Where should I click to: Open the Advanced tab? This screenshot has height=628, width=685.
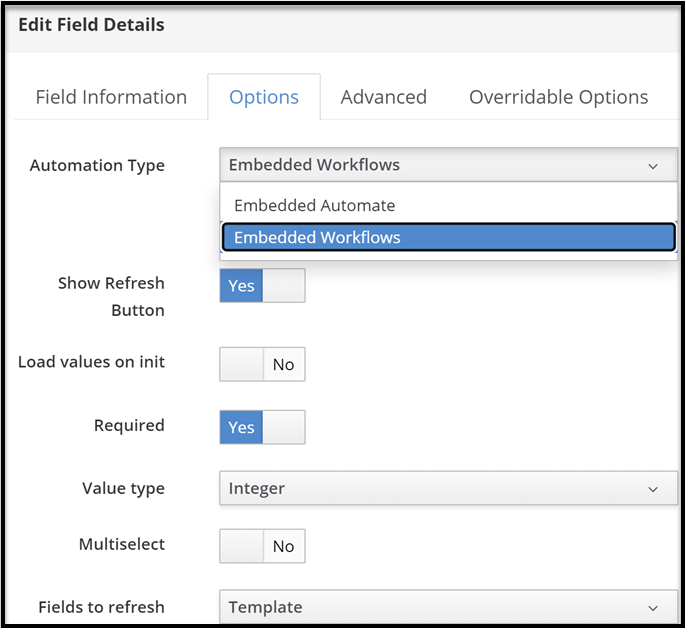click(x=383, y=97)
